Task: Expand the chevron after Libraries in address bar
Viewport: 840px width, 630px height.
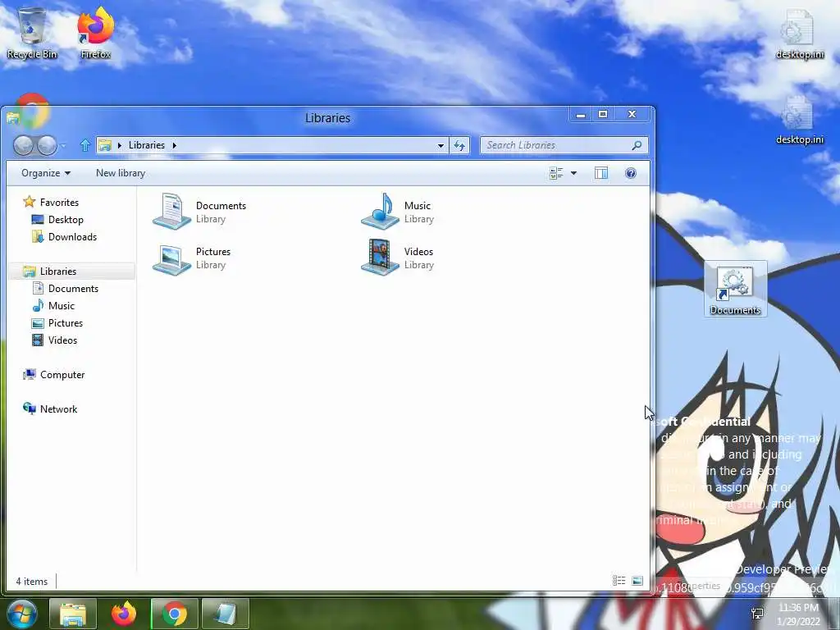Action: click(174, 145)
